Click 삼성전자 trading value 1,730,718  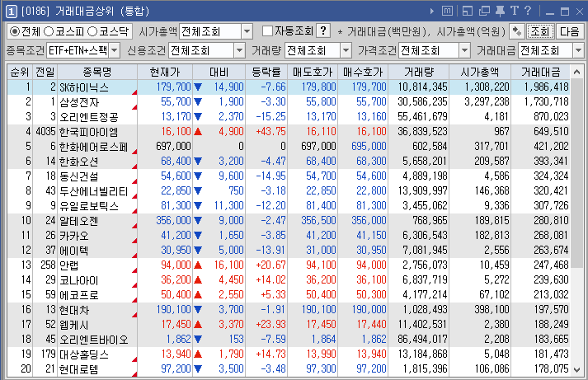547,102
